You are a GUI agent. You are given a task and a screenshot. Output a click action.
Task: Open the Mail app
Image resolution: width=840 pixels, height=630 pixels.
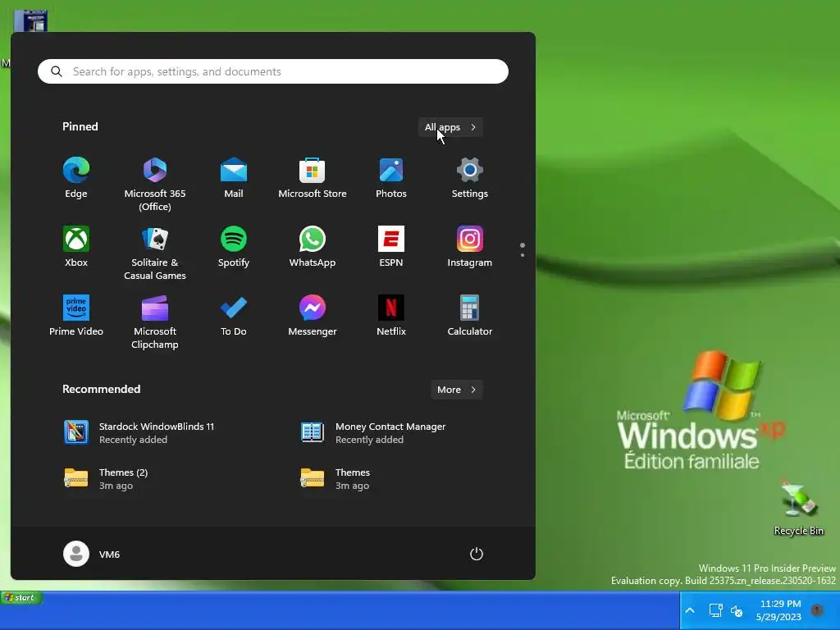click(234, 178)
